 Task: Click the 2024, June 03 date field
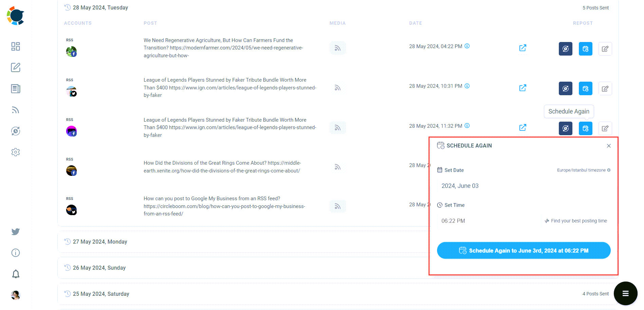point(460,186)
